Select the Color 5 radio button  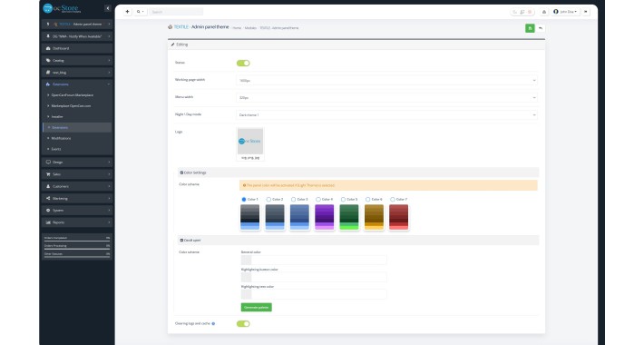pyautogui.click(x=343, y=200)
